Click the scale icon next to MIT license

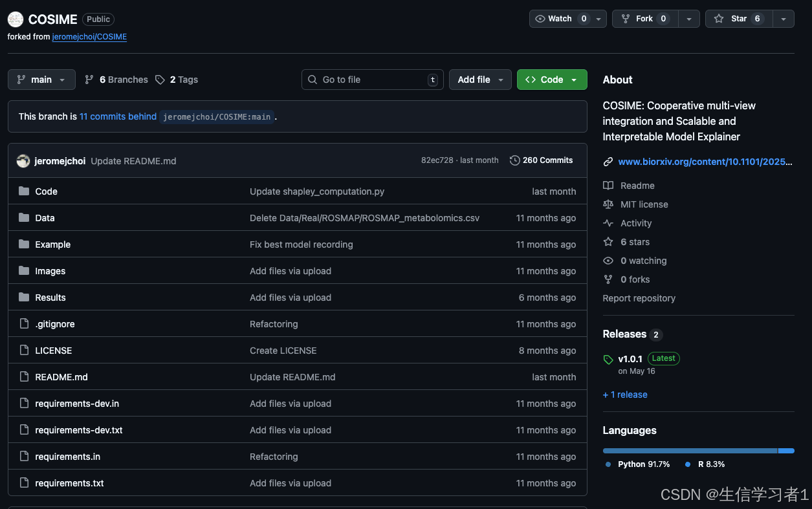[608, 204]
